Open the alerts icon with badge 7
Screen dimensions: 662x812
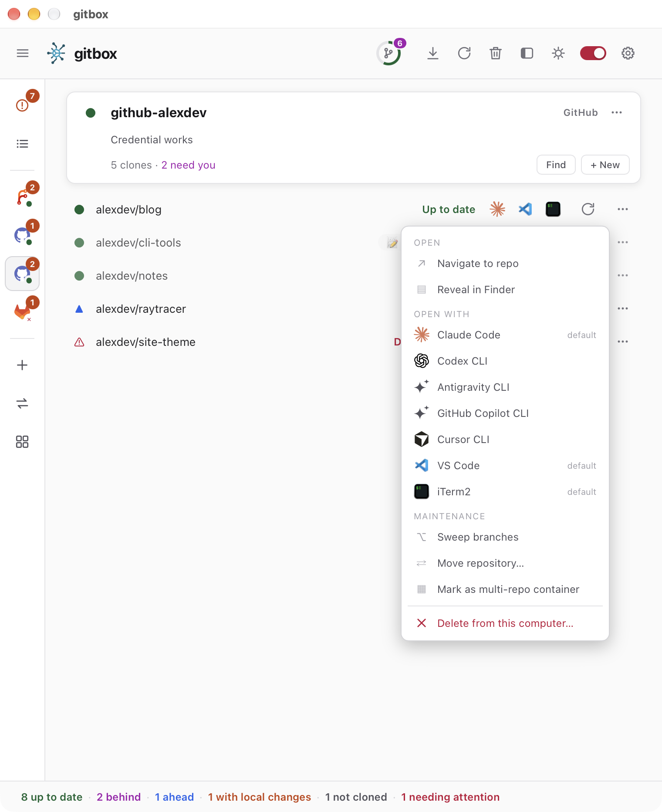tap(23, 105)
